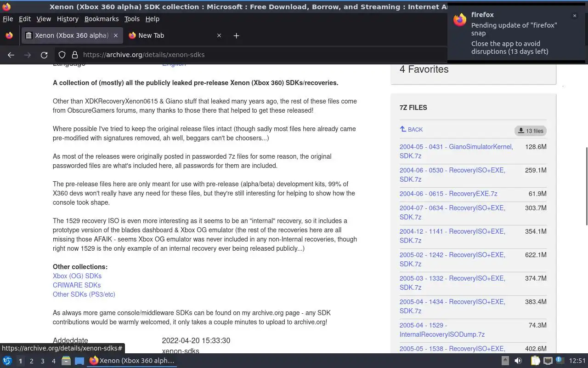Select the Xenon taskbar window button
The width and height of the screenshot is (588, 368).
tap(132, 361)
